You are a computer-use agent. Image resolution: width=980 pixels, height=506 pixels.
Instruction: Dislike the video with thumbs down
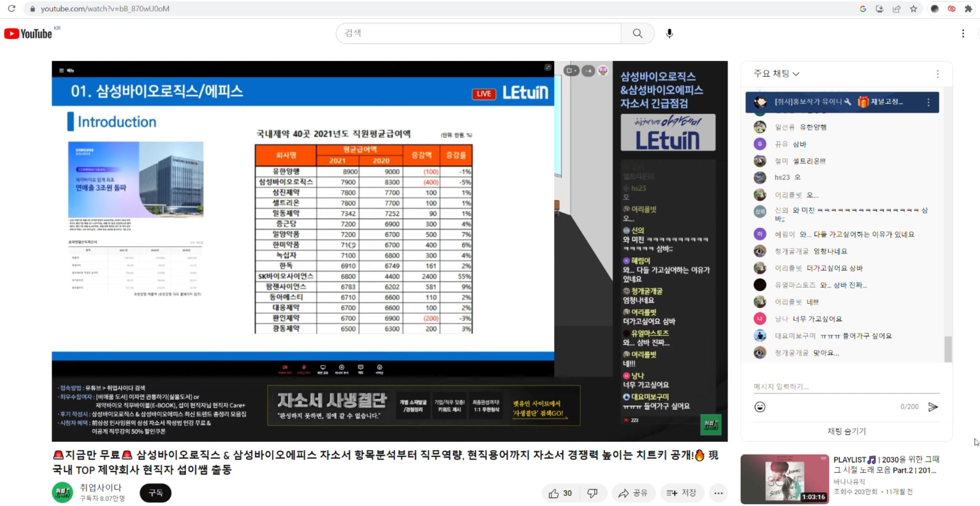tap(592, 493)
